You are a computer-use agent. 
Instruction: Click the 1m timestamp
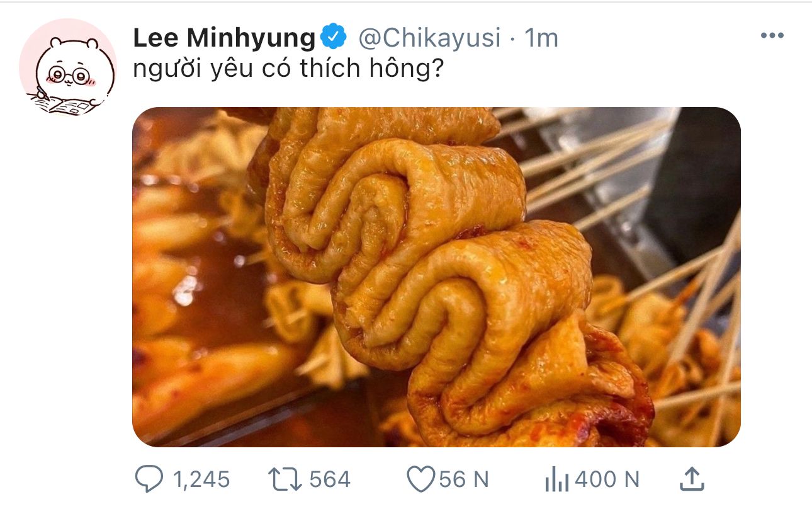(541, 39)
